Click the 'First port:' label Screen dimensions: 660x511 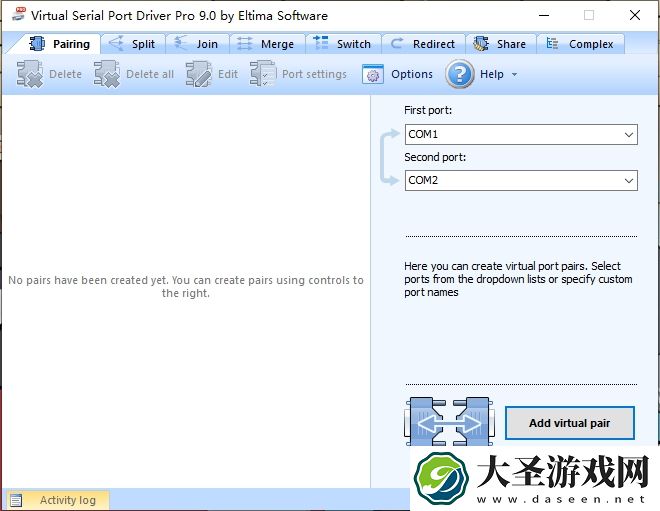coord(428,110)
